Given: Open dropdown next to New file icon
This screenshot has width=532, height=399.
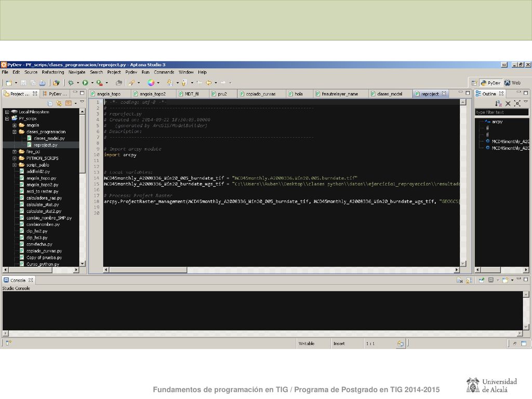Looking at the screenshot, I should coord(16,83).
